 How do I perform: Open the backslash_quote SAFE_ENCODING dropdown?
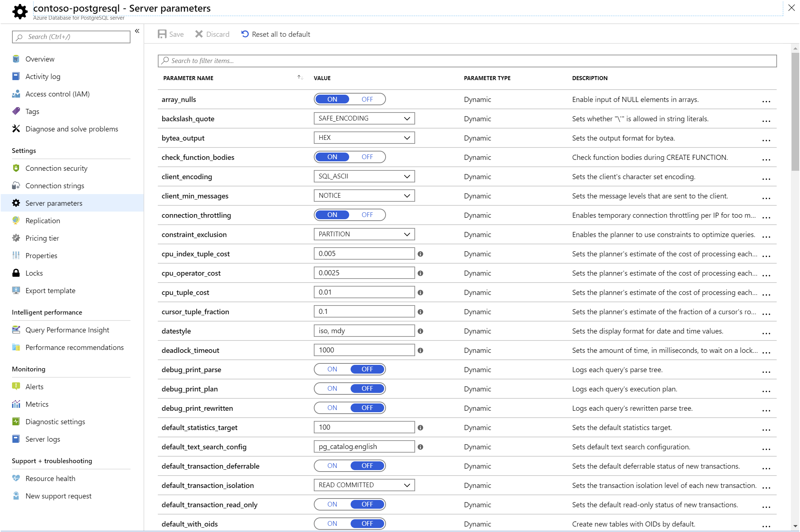pos(364,118)
